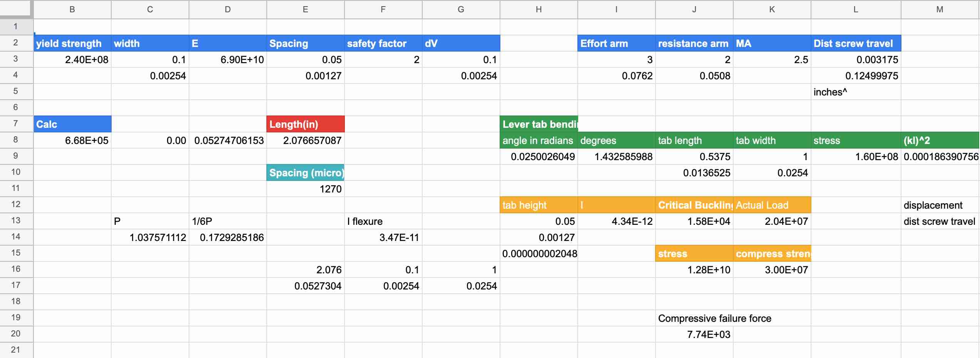The image size is (980, 358).
Task: Select cell with value 0.05274706153
Action: 228,141
